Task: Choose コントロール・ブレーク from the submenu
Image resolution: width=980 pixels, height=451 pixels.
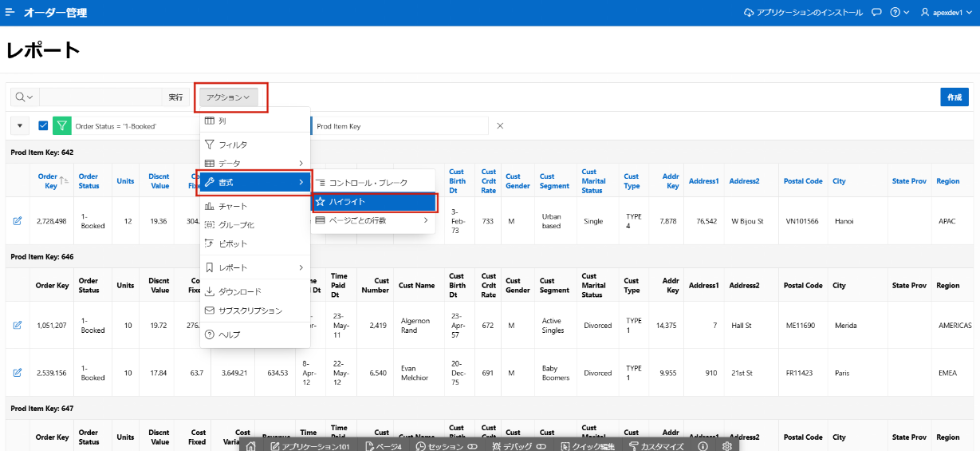Action: point(373,183)
